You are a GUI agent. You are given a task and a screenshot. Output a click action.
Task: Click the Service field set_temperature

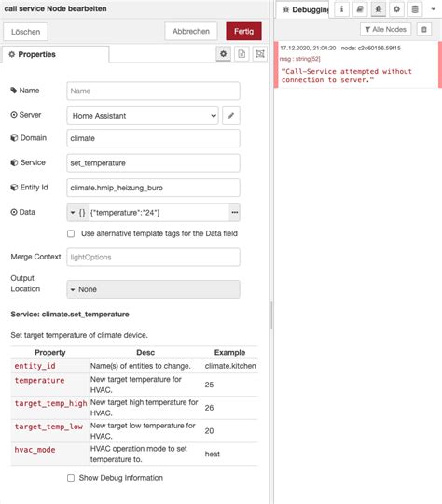pos(153,163)
